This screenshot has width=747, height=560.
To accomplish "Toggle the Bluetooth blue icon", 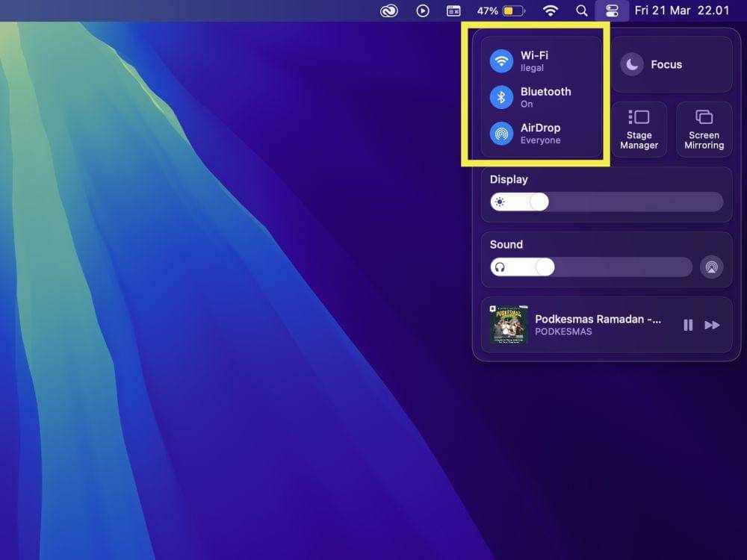I will pyautogui.click(x=501, y=97).
